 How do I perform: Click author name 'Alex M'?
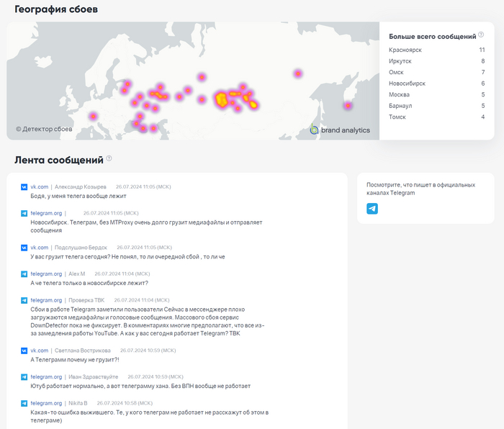(x=77, y=274)
